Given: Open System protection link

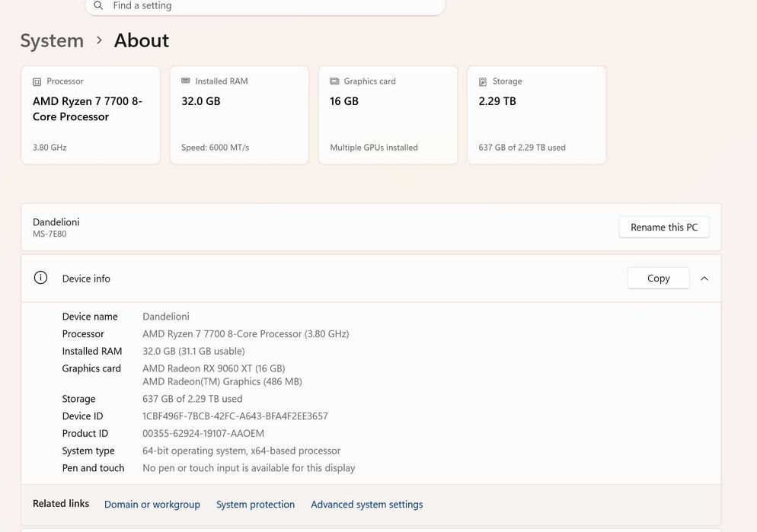Looking at the screenshot, I should [255, 504].
